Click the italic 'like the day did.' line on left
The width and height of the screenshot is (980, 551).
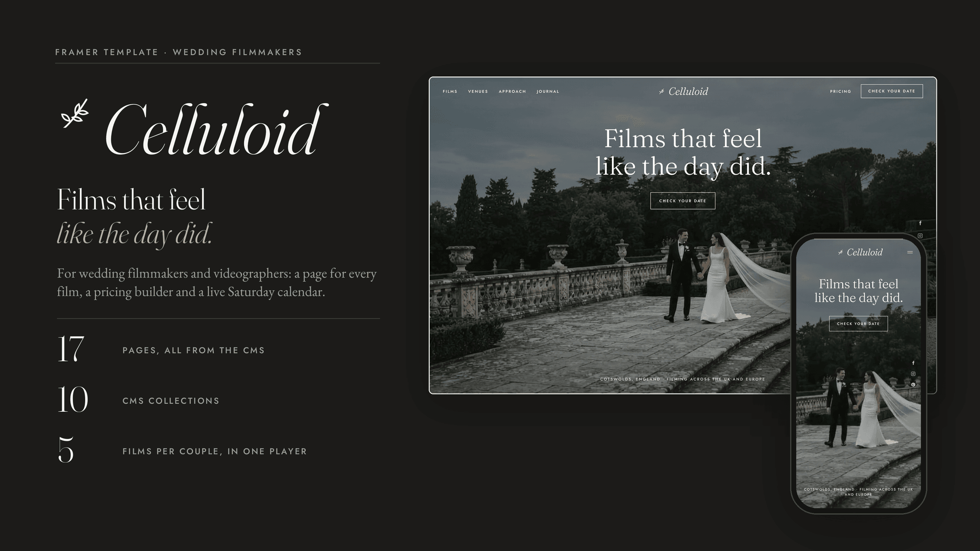(134, 235)
